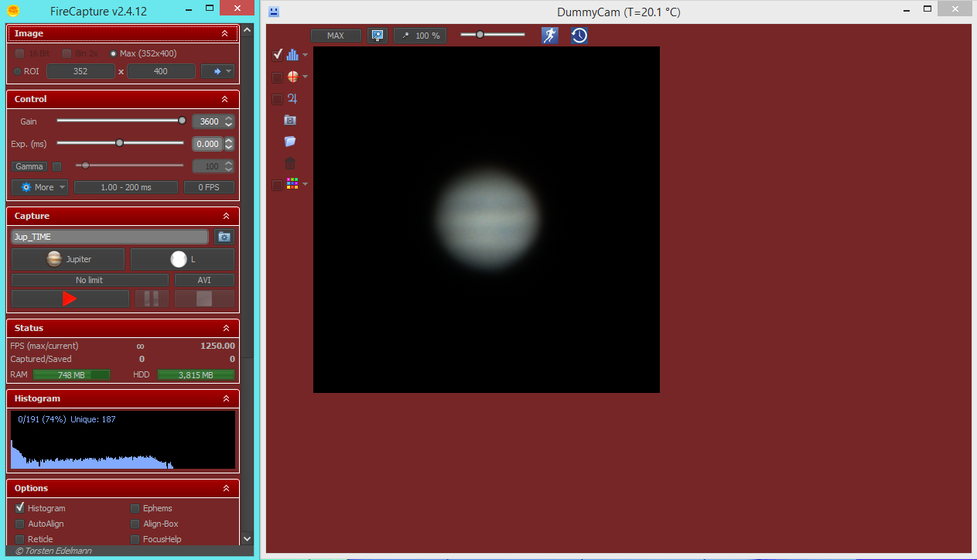Start recording with the red capture button
The width and height of the screenshot is (977, 560).
click(70, 299)
